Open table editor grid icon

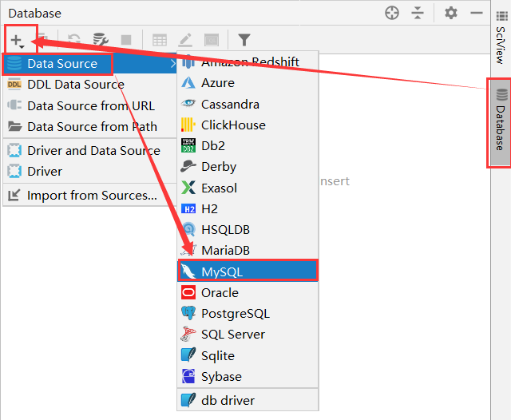point(160,40)
